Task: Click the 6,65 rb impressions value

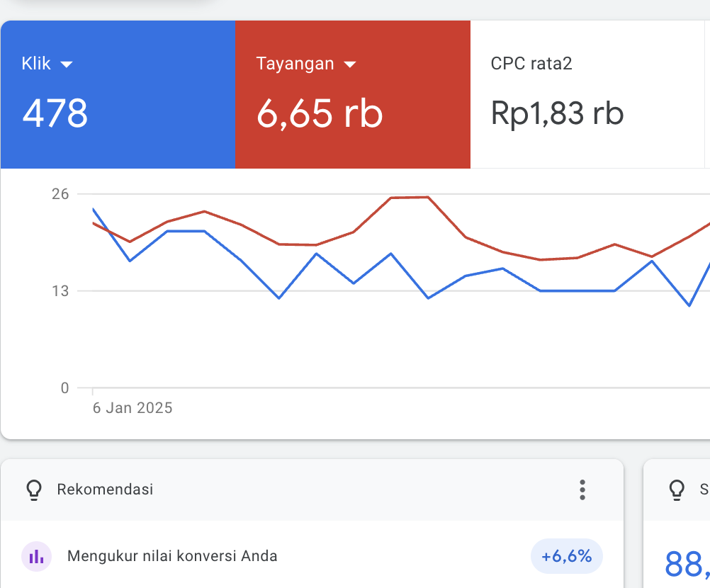Action: coord(320,113)
